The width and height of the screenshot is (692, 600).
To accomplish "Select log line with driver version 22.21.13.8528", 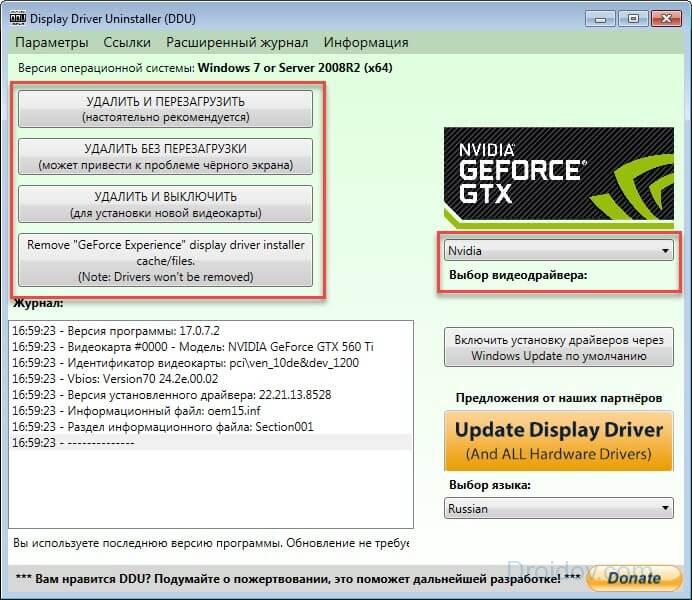I will (211, 394).
